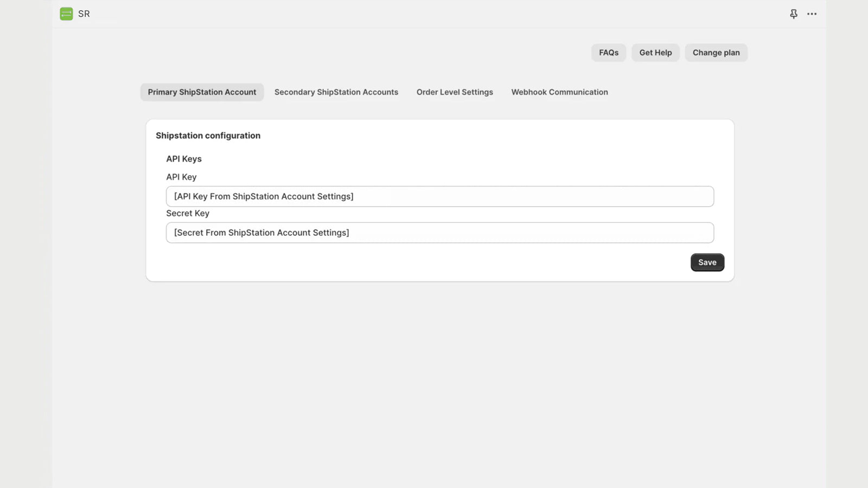Click the Shipstation configuration card heading
Screen dimensions: 868x488
tap(208, 136)
